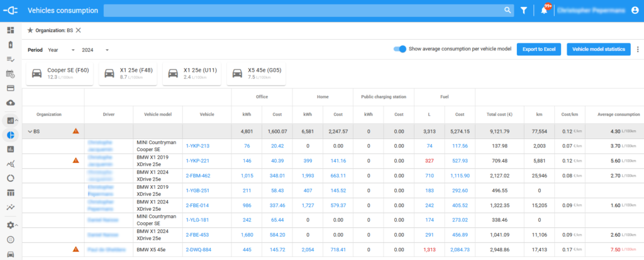Screen dimensions: 644x260
Task: Open the settings gear in sidebar
Action: tap(10, 225)
